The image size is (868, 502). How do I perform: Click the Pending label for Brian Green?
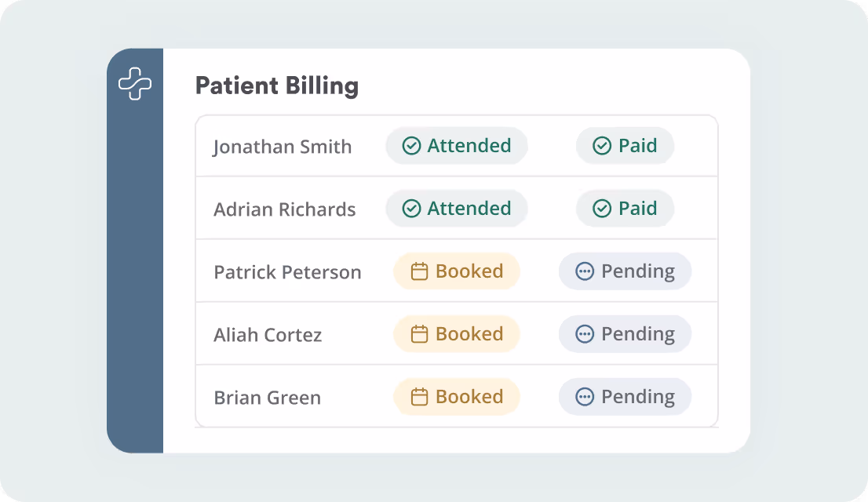637,397
